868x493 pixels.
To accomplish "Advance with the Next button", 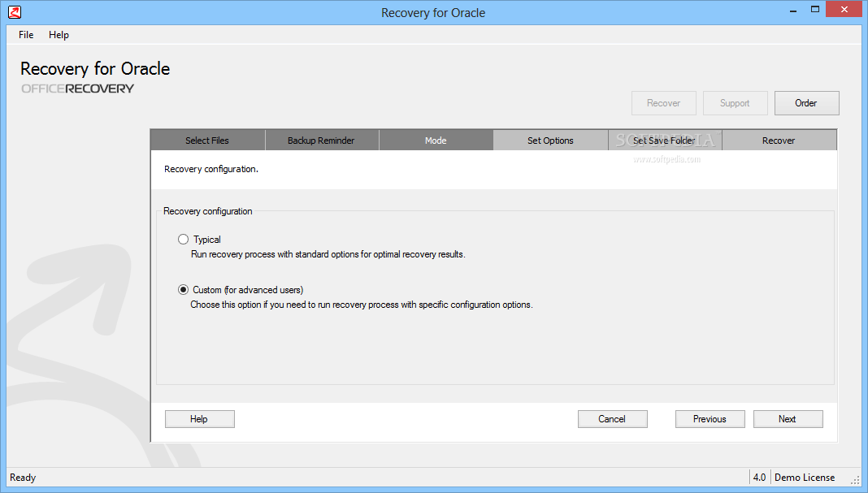I will pyautogui.click(x=788, y=419).
